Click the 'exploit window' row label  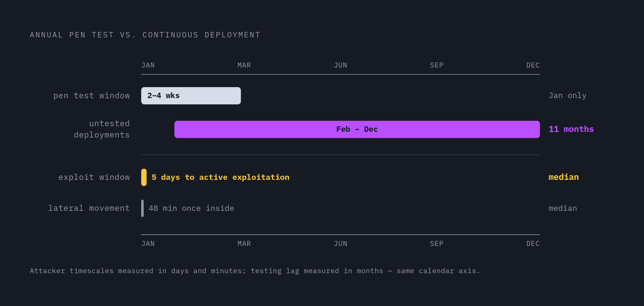tap(94, 177)
